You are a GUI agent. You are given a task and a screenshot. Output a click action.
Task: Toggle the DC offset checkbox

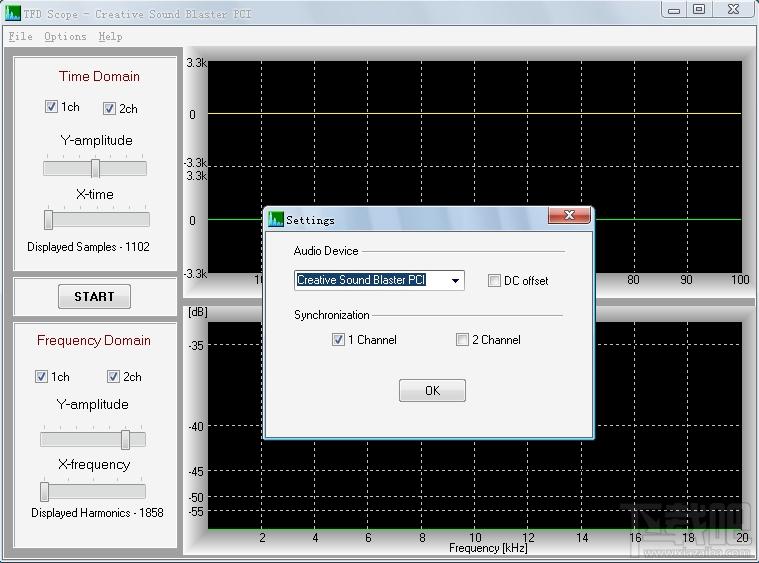coord(494,280)
